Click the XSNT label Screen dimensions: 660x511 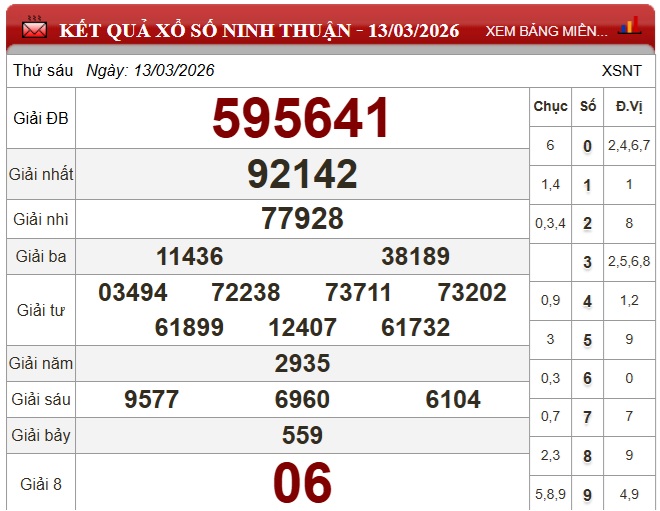(622, 71)
